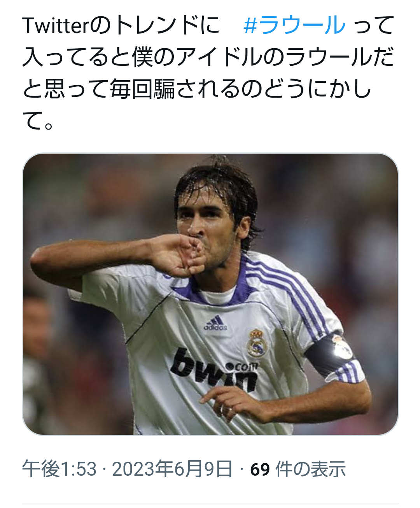Tap the 件の表示 view count label
This screenshot has width=420, height=508.
310,469
